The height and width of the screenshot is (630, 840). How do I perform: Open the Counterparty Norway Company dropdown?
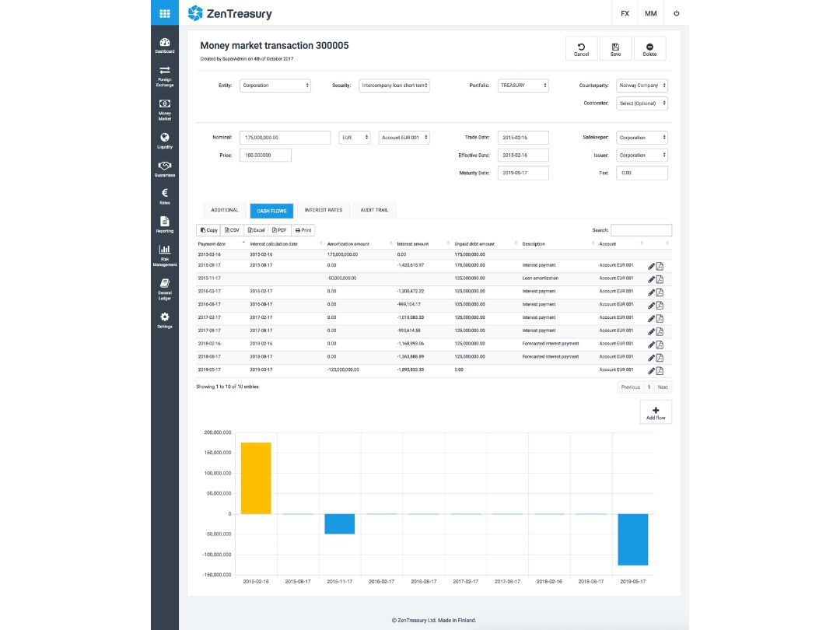(x=642, y=86)
